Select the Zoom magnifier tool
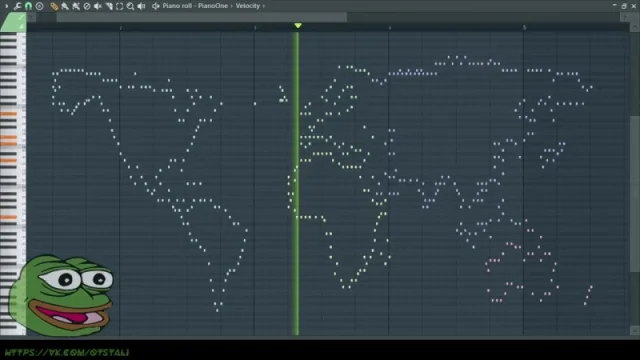 tap(130, 6)
